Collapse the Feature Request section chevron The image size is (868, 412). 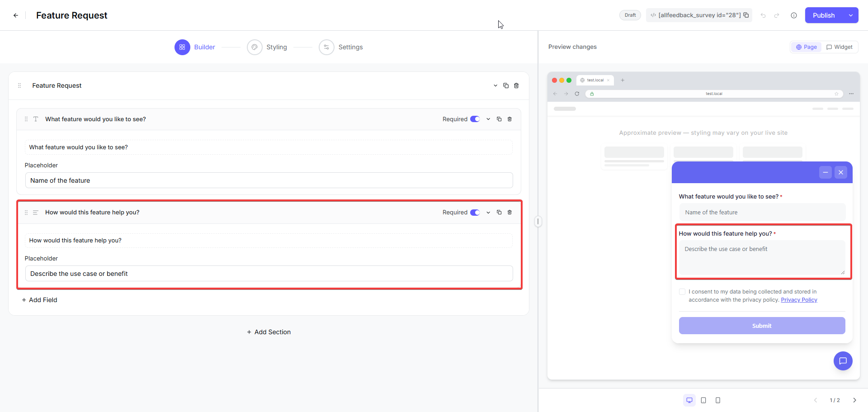tap(495, 85)
